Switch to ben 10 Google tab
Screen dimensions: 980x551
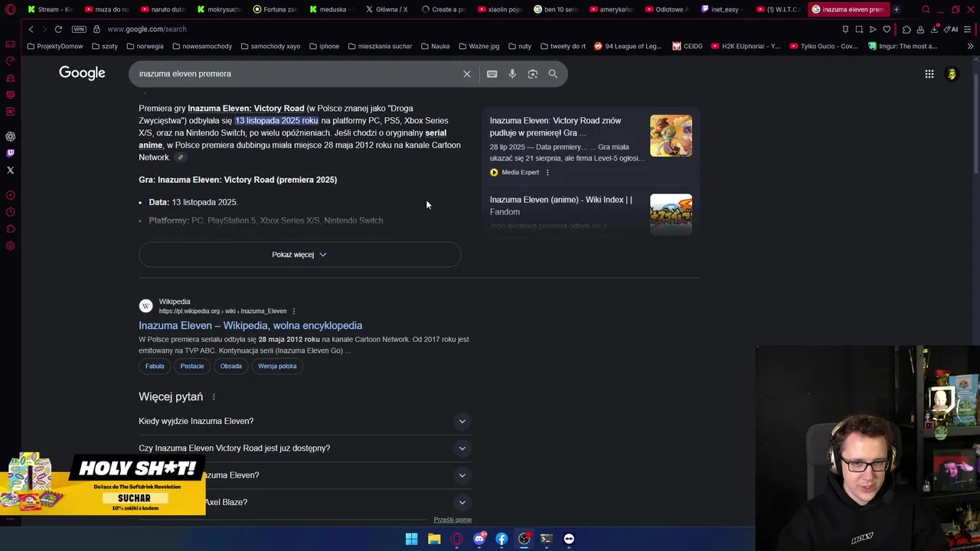pyautogui.click(x=555, y=9)
